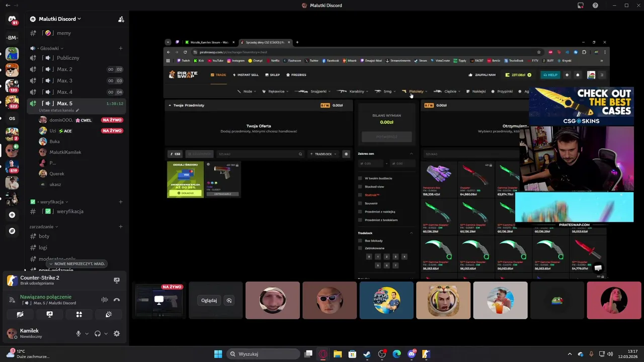Open Steam from Windows taskbar
The image size is (644, 362).
coord(367,354)
